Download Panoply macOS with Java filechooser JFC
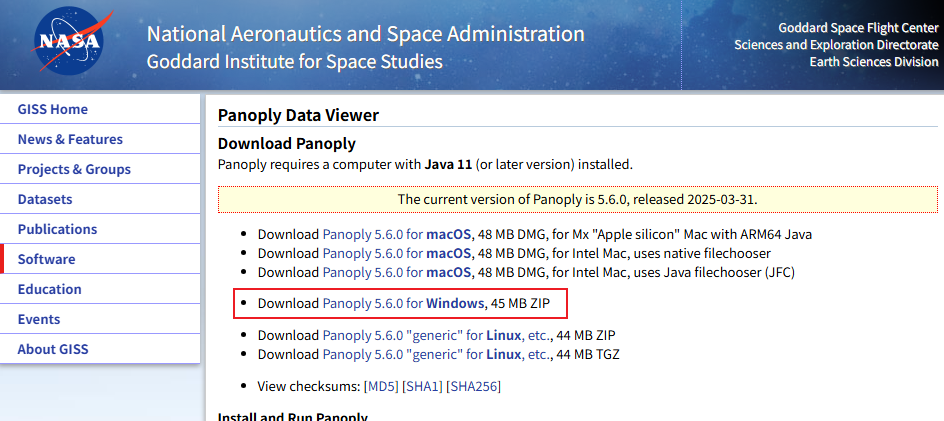This screenshot has width=944, height=421. [397, 272]
